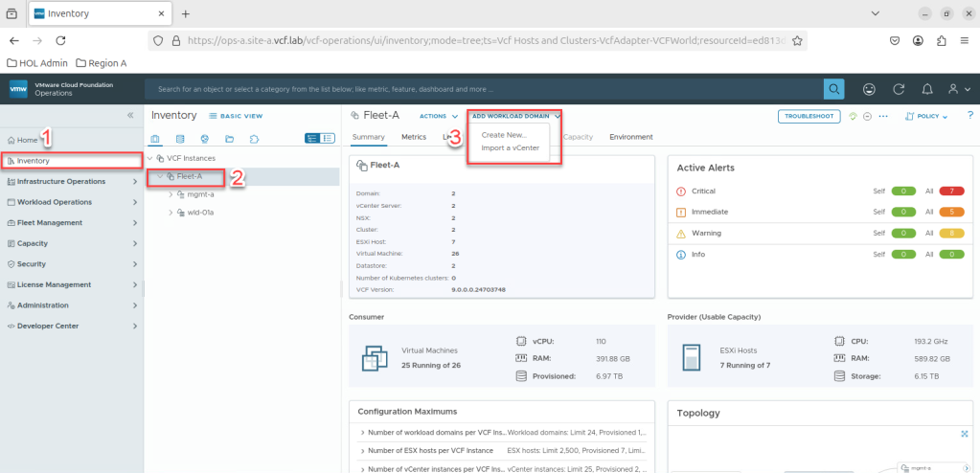Expand the mgmt-a tree node
The width and height of the screenshot is (980, 473).
pyautogui.click(x=170, y=195)
